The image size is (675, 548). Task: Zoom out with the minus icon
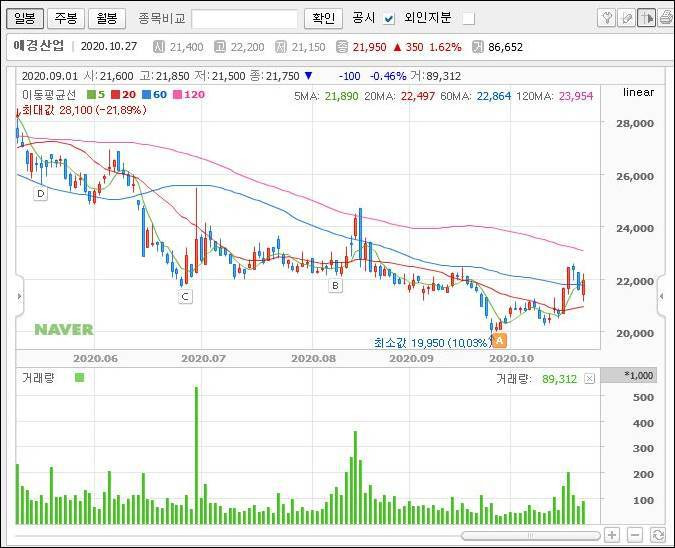[635, 535]
